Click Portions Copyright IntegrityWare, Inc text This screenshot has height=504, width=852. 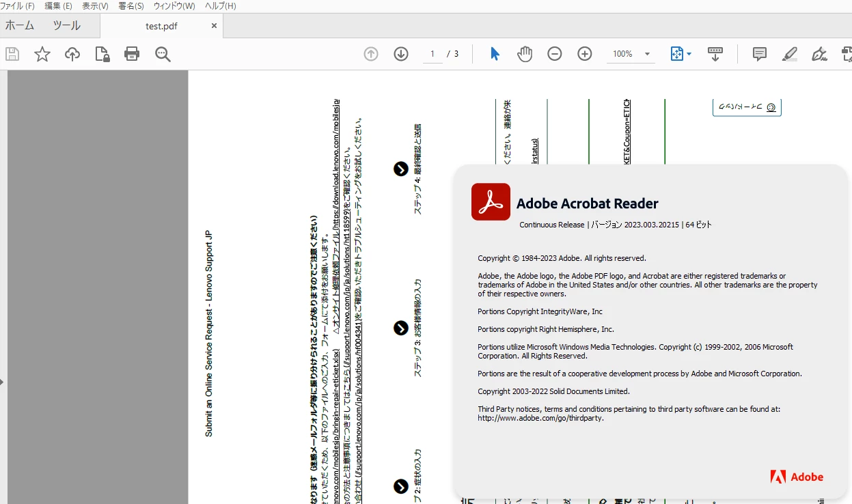click(x=540, y=311)
